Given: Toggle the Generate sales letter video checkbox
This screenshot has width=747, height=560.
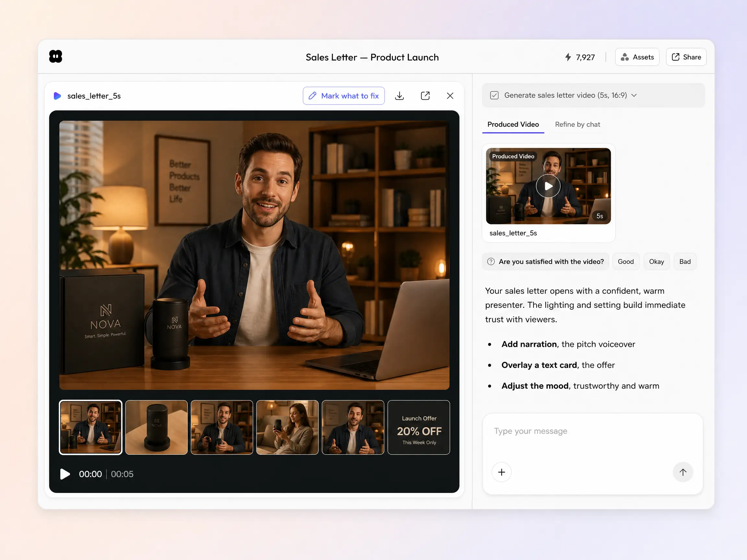Looking at the screenshot, I should coord(494,95).
